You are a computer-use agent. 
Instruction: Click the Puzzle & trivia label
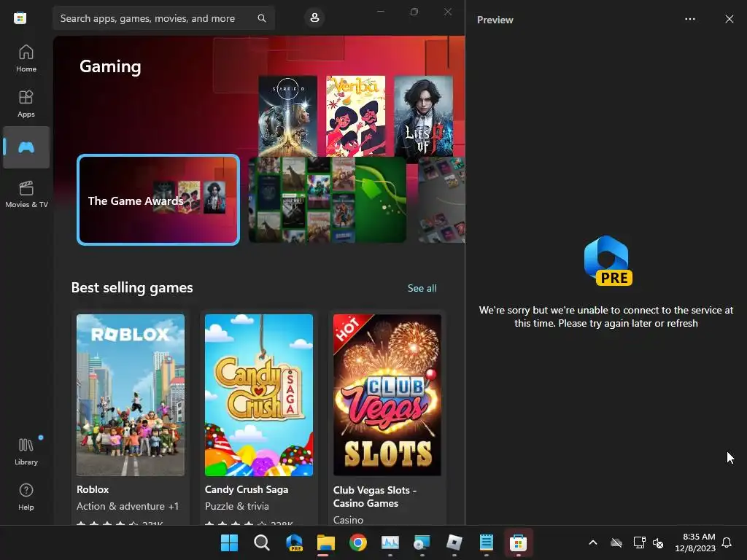tap(237, 506)
